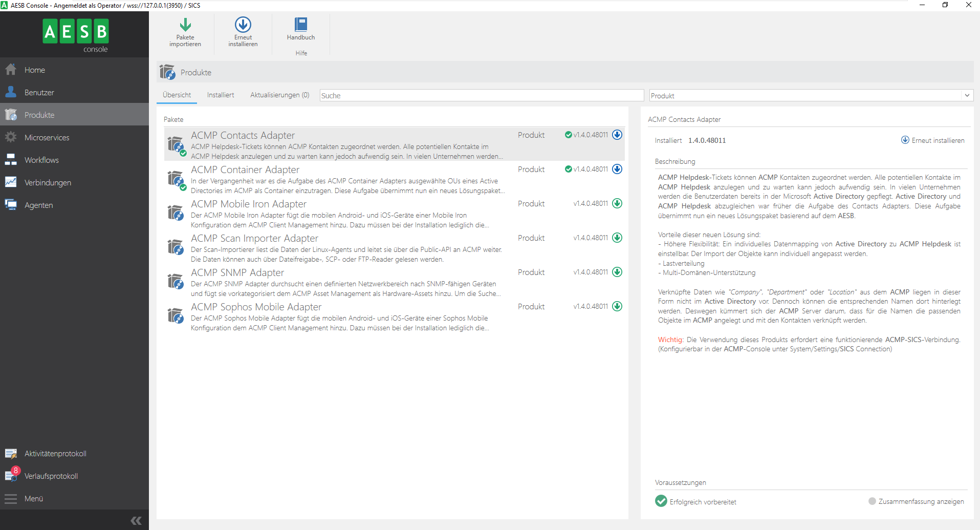Viewport: 980px width, 530px height.
Task: Click Produkt type label of ACMP Mobile Iron Adapter
Action: pos(531,203)
